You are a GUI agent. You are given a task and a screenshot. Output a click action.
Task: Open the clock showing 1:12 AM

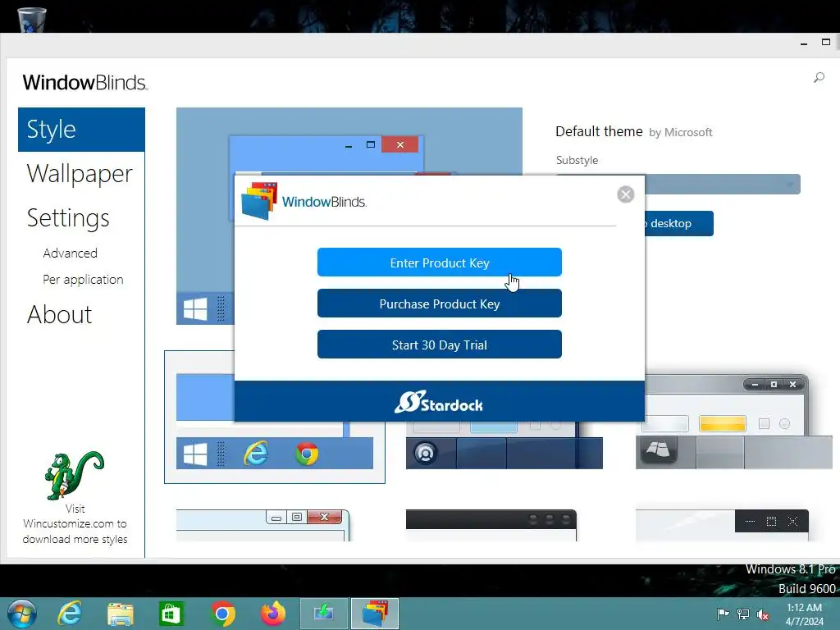pos(805,614)
